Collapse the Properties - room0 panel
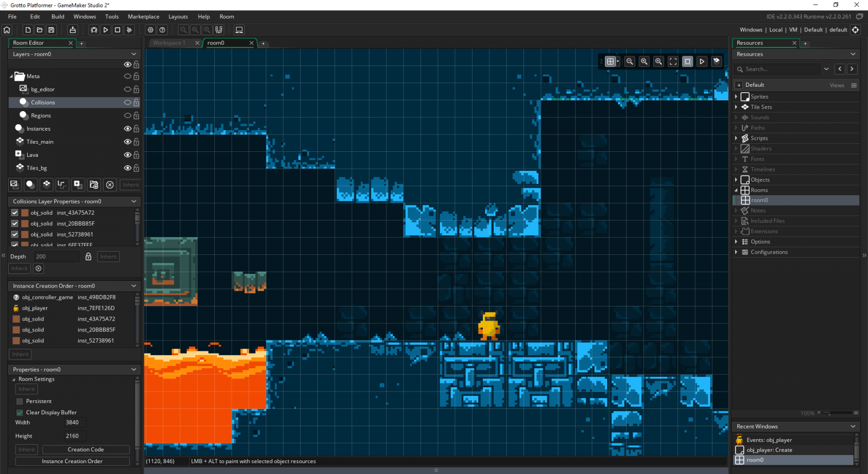This screenshot has height=474, width=868. tap(134, 369)
